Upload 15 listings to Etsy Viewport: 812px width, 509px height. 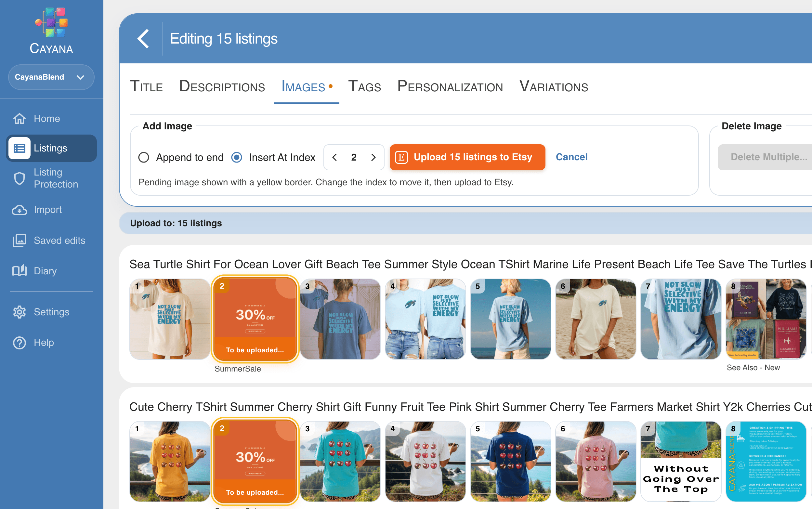point(467,157)
